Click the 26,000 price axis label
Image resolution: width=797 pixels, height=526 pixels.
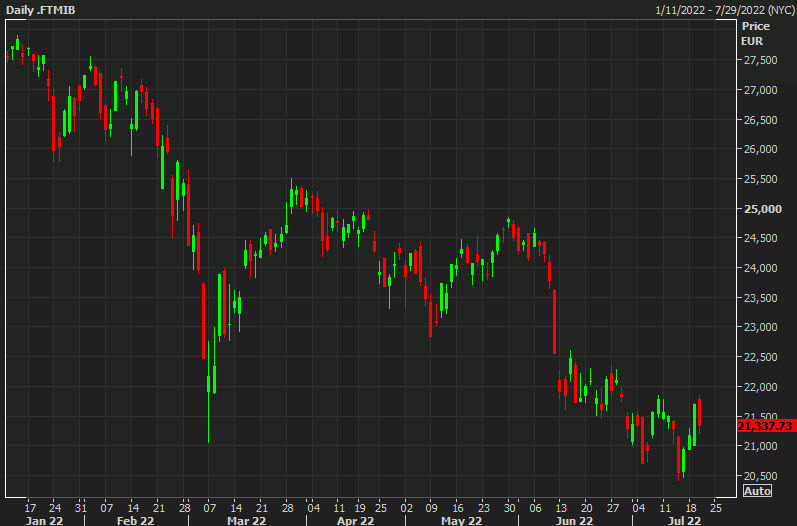pyautogui.click(x=760, y=150)
